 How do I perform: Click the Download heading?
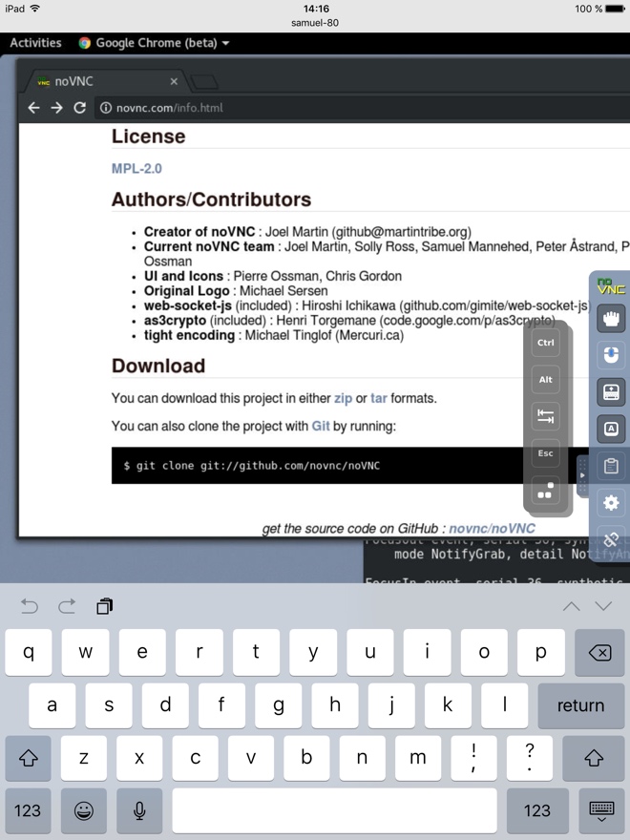pyautogui.click(x=158, y=366)
